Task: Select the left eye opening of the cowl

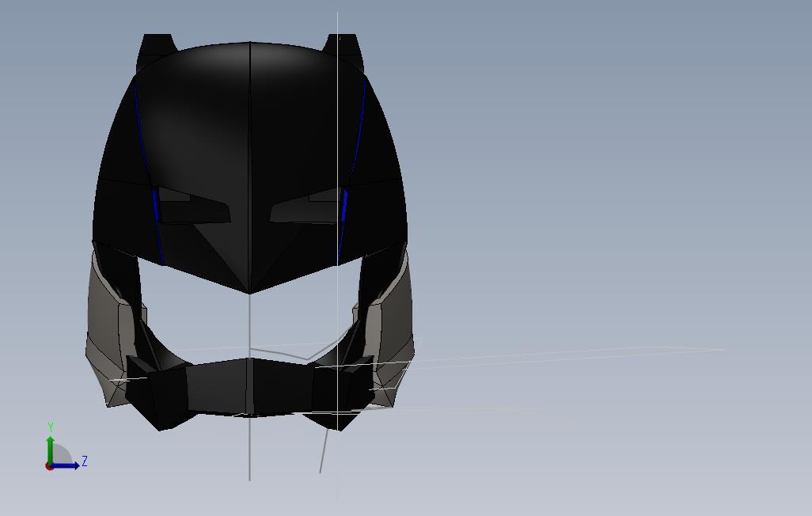Action: tap(193, 206)
